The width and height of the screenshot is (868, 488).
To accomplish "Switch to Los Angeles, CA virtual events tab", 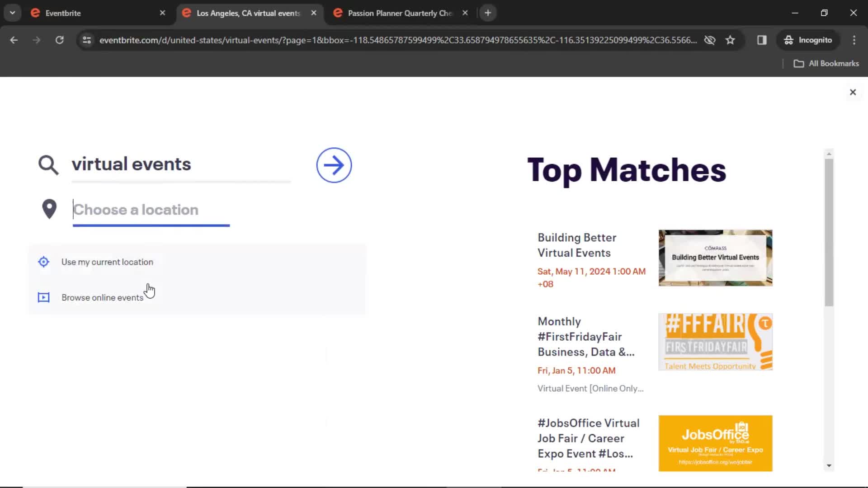I will 248,13.
